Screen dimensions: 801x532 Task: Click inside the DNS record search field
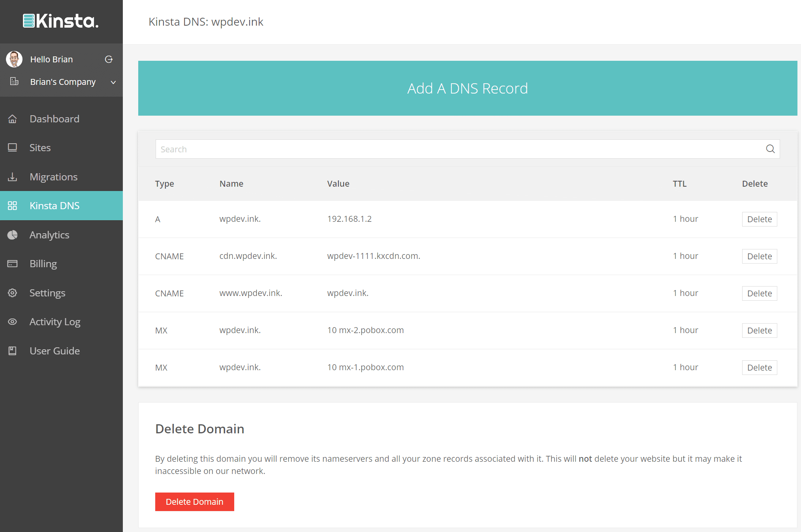[355, 149]
